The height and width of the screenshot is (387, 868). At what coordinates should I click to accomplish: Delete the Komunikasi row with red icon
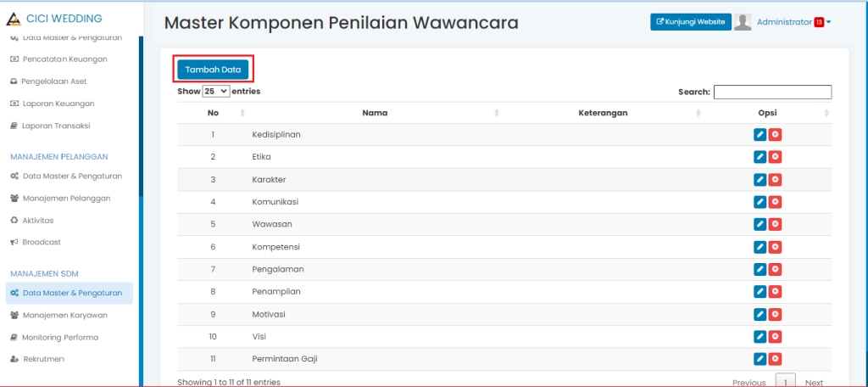point(775,202)
